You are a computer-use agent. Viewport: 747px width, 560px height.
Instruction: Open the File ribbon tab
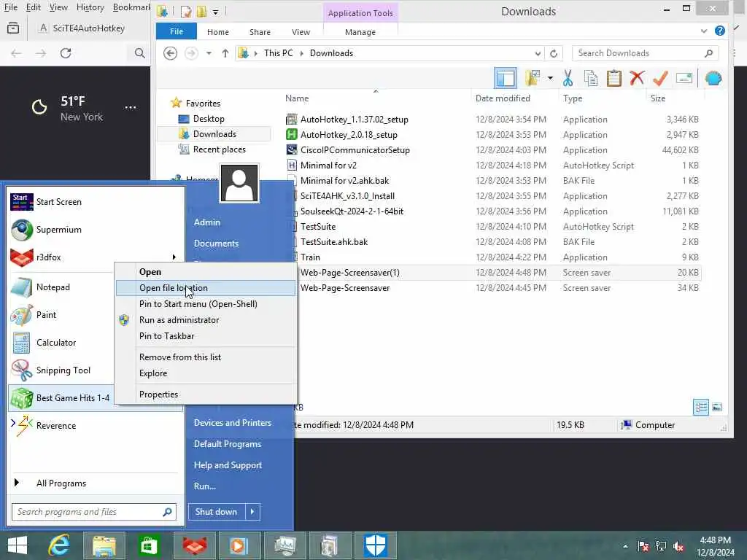pyautogui.click(x=177, y=31)
